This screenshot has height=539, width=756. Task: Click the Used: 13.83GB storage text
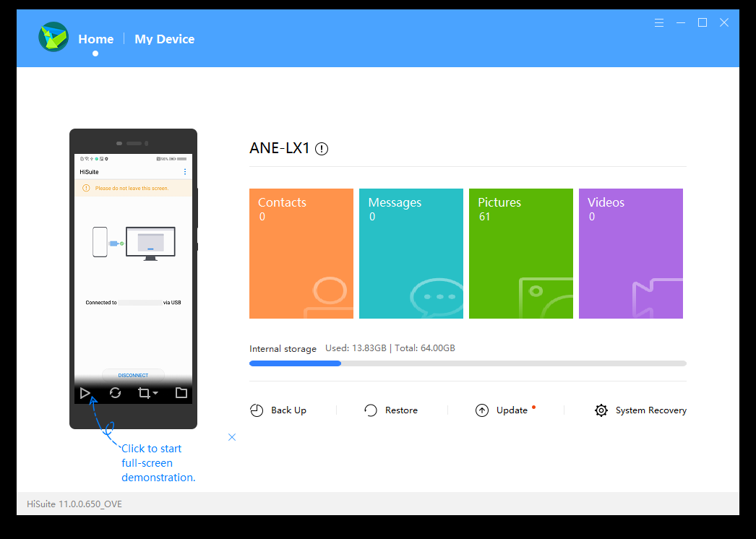point(356,348)
